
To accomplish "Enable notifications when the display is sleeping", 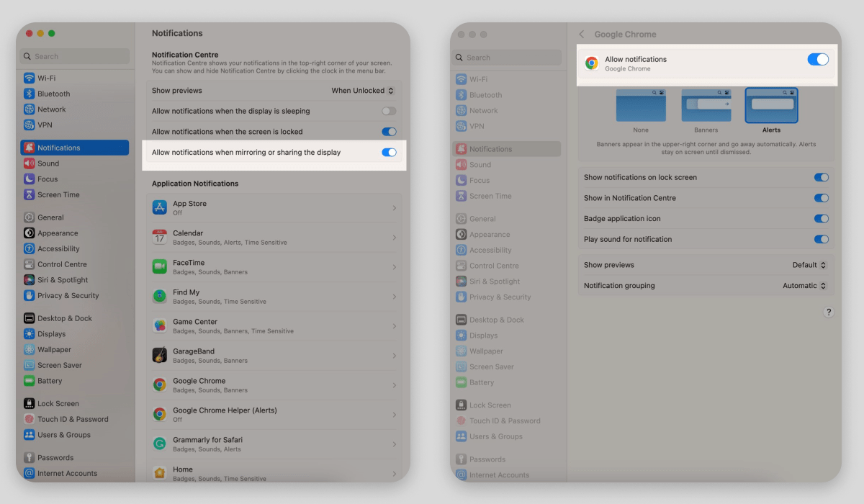I will 389,111.
